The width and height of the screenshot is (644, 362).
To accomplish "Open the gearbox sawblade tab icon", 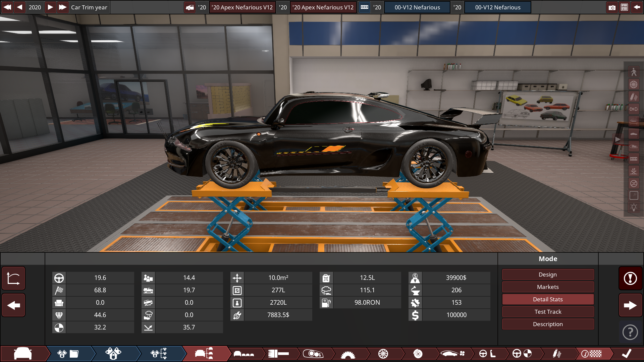I will pos(348,354).
